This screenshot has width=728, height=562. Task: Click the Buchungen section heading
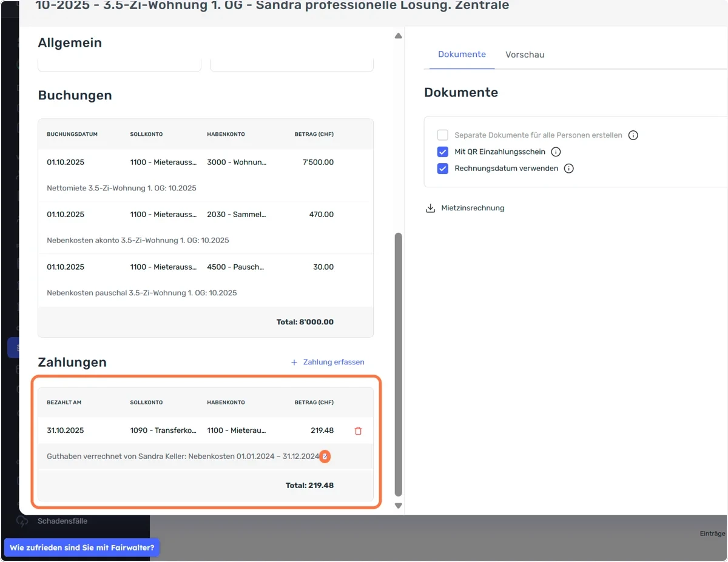75,96
